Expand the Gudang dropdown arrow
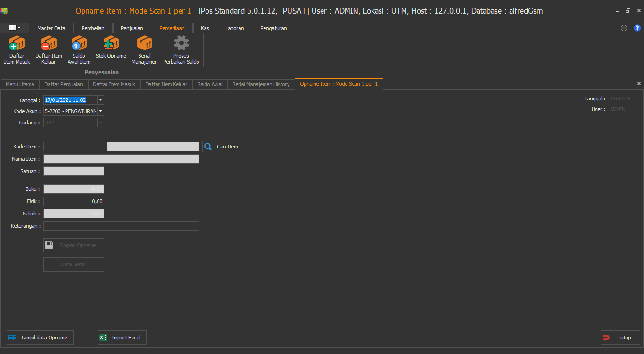 100,123
